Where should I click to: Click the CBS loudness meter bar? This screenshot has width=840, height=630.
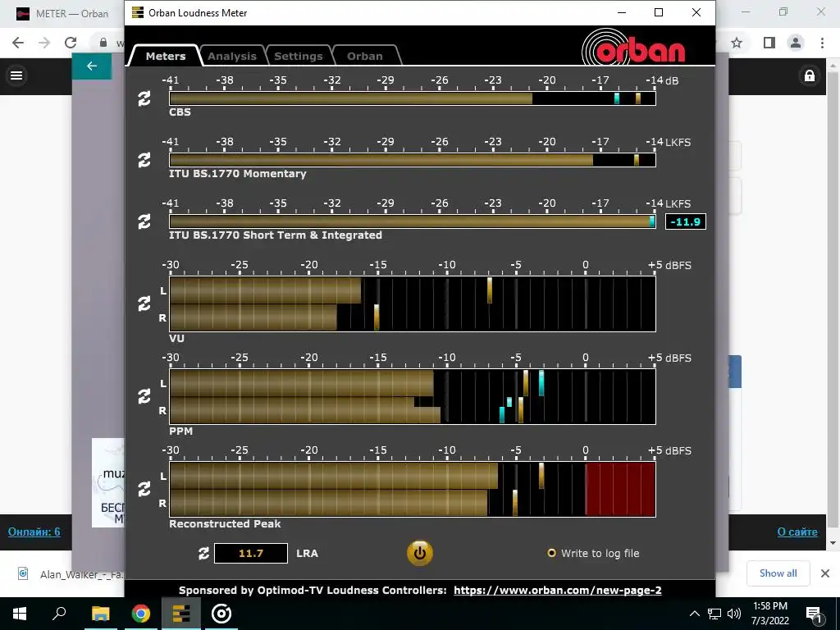(x=413, y=98)
